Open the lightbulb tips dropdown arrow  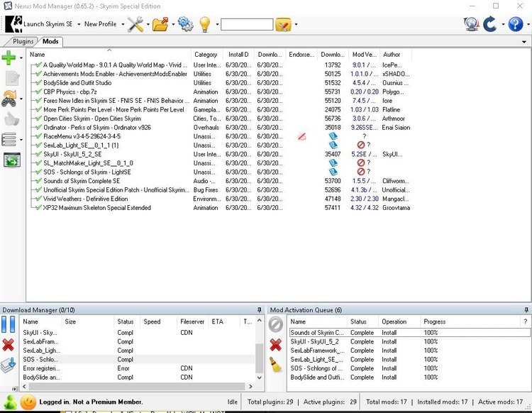(217, 24)
